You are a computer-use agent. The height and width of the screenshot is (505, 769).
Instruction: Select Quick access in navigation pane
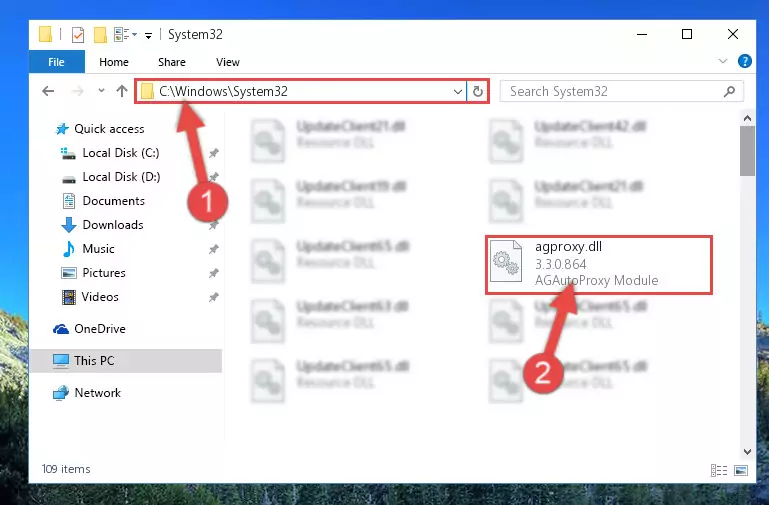(109, 129)
